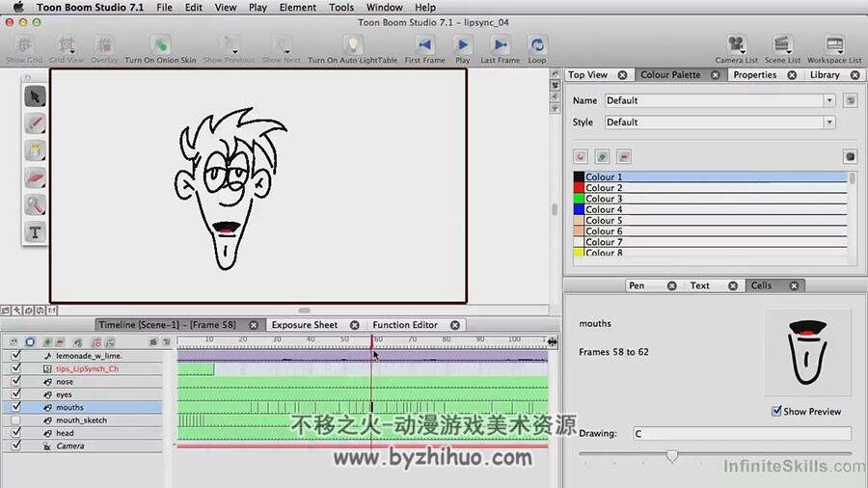
Task: Open the Tools menu
Action: tap(341, 7)
